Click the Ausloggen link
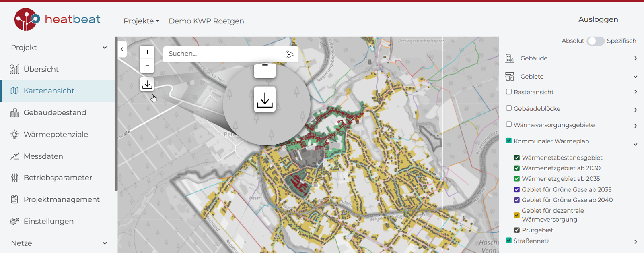This screenshot has height=253, width=644. pos(598,19)
